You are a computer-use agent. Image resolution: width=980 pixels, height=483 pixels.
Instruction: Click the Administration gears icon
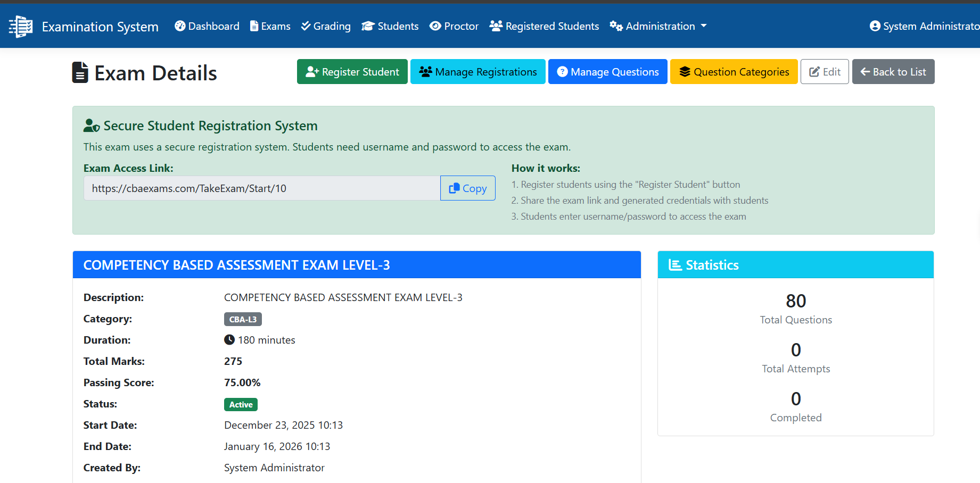[x=616, y=26]
